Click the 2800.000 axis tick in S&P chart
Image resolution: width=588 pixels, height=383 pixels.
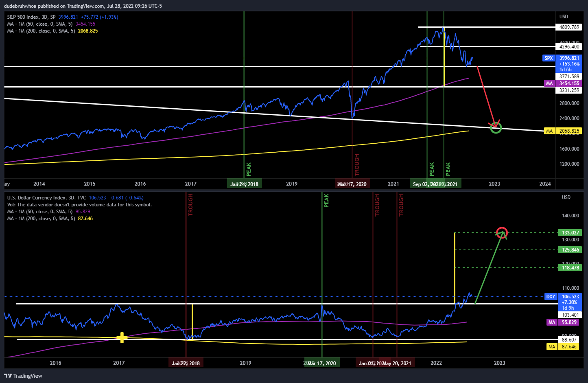tap(569, 103)
